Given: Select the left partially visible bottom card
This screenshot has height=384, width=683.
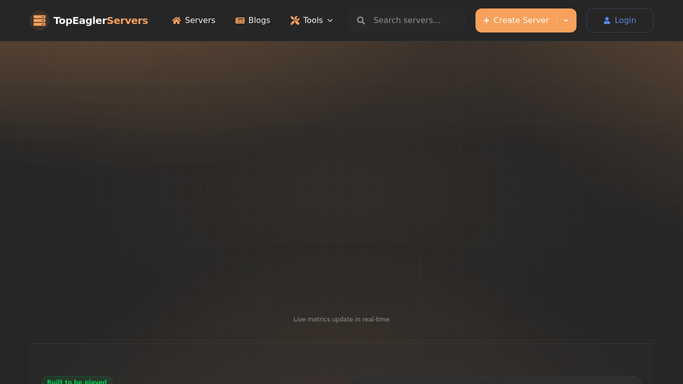Looking at the screenshot, I should coord(422,381).
